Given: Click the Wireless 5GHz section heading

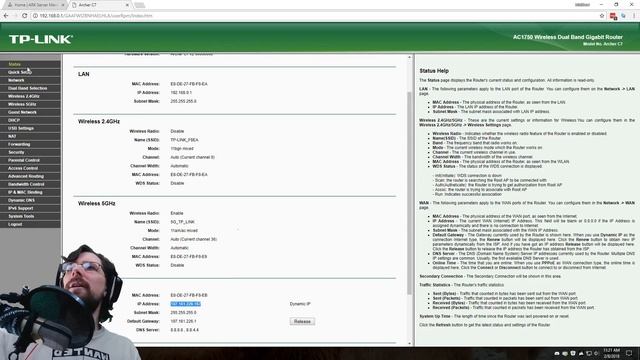Looking at the screenshot, I should [x=97, y=203].
